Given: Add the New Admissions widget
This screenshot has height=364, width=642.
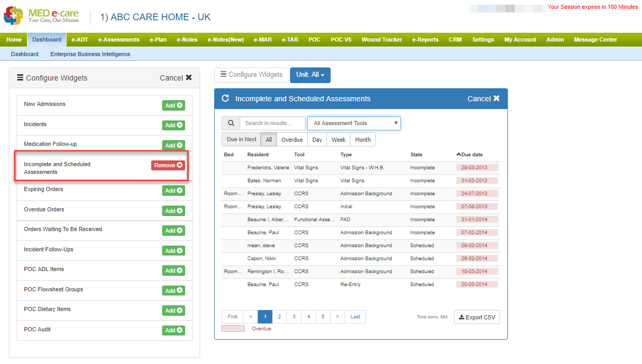Looking at the screenshot, I should pyautogui.click(x=173, y=105).
